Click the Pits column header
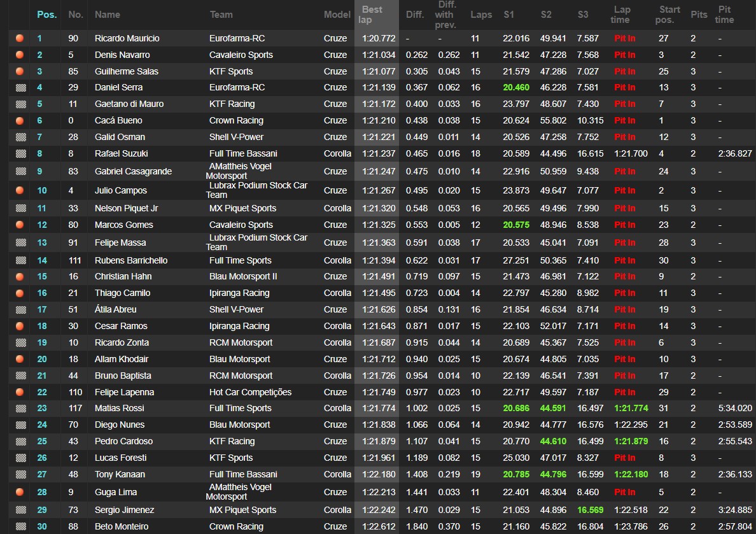 [699, 15]
